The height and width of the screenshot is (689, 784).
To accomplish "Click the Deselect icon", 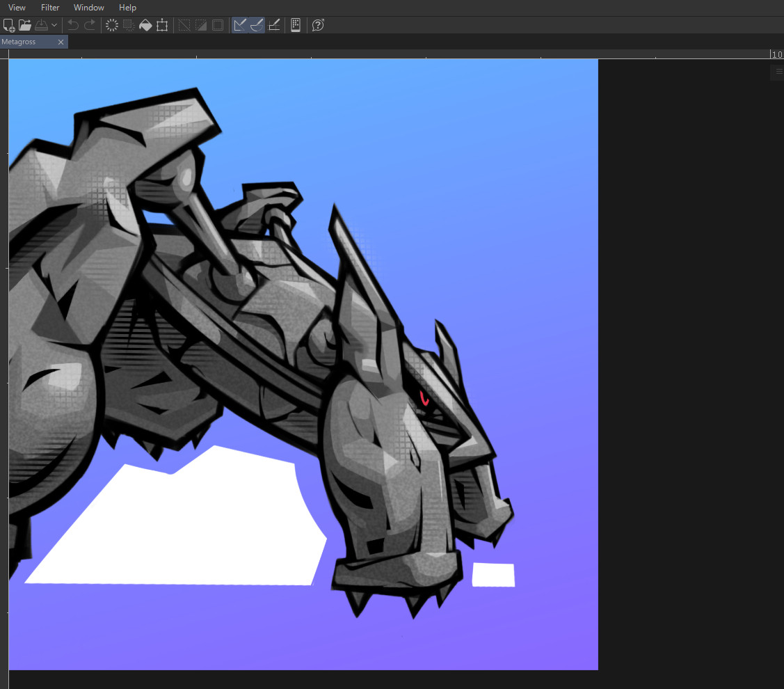I will click(x=184, y=25).
